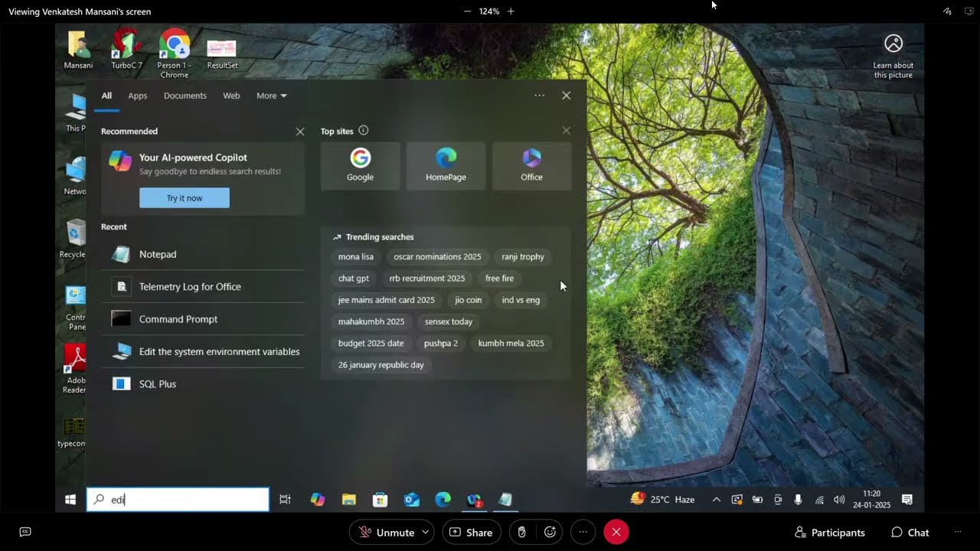Switch to the Apps search tab
This screenshot has height=551, width=980.
[138, 96]
